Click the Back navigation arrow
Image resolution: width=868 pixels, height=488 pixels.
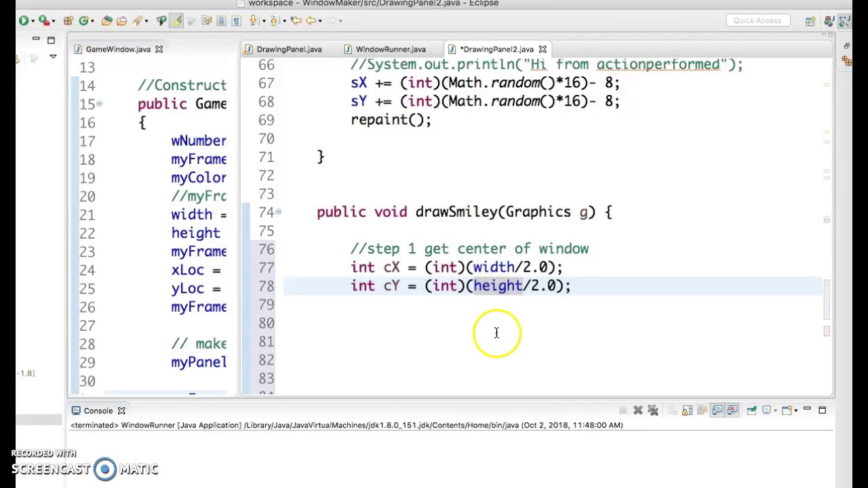[311, 20]
